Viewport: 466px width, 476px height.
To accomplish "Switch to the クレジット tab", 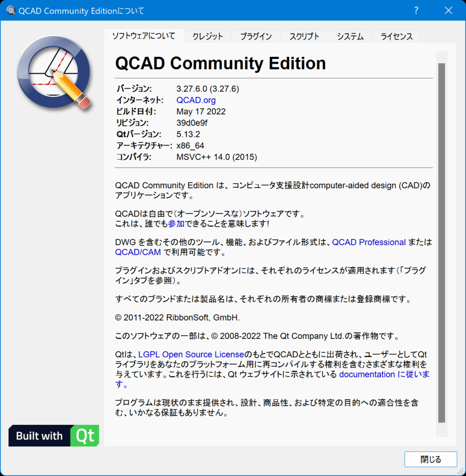I will 208,36.
